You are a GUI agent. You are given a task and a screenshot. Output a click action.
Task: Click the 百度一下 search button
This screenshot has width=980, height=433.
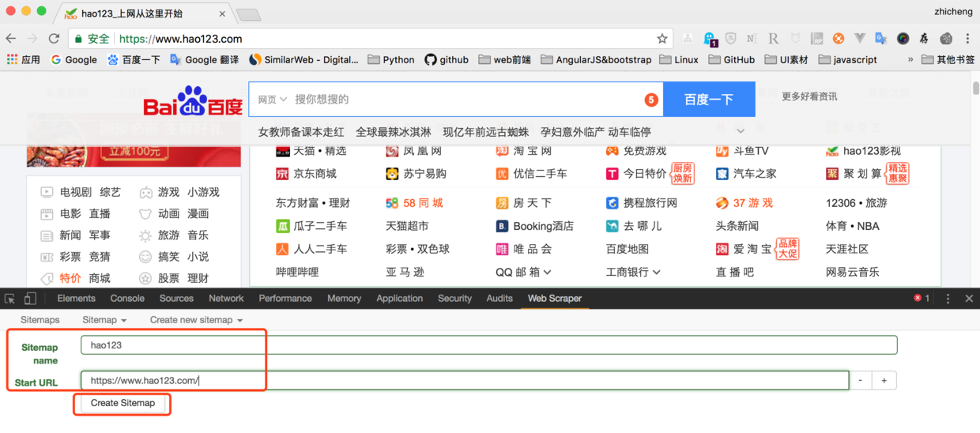coord(709,100)
